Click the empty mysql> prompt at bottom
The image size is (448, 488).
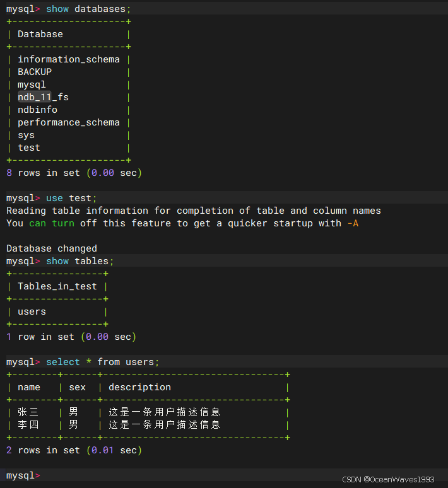(x=23, y=475)
